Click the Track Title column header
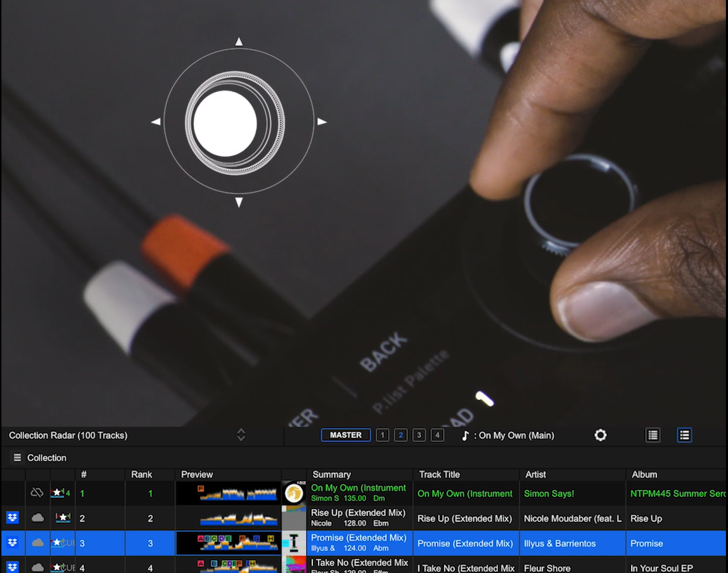 (439, 475)
